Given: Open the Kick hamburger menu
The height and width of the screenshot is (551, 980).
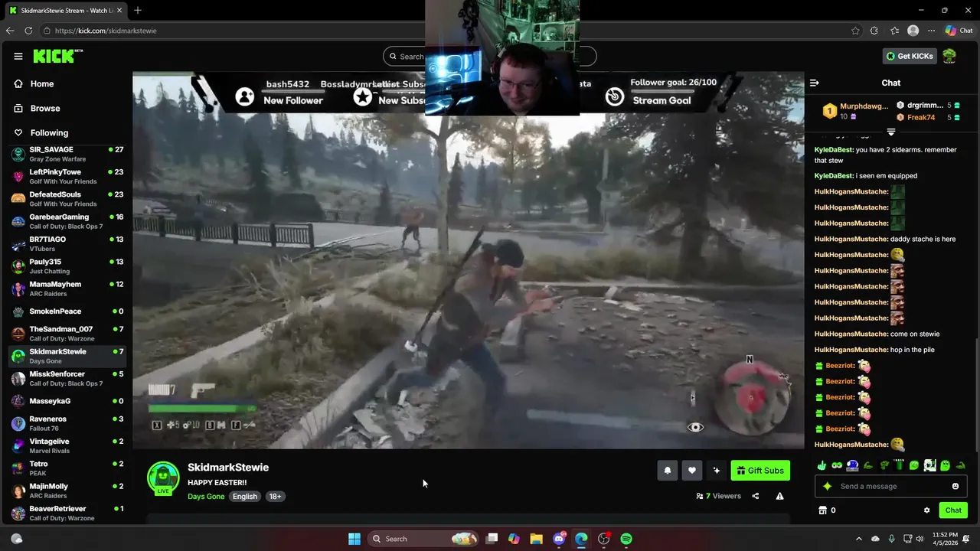Looking at the screenshot, I should (18, 56).
